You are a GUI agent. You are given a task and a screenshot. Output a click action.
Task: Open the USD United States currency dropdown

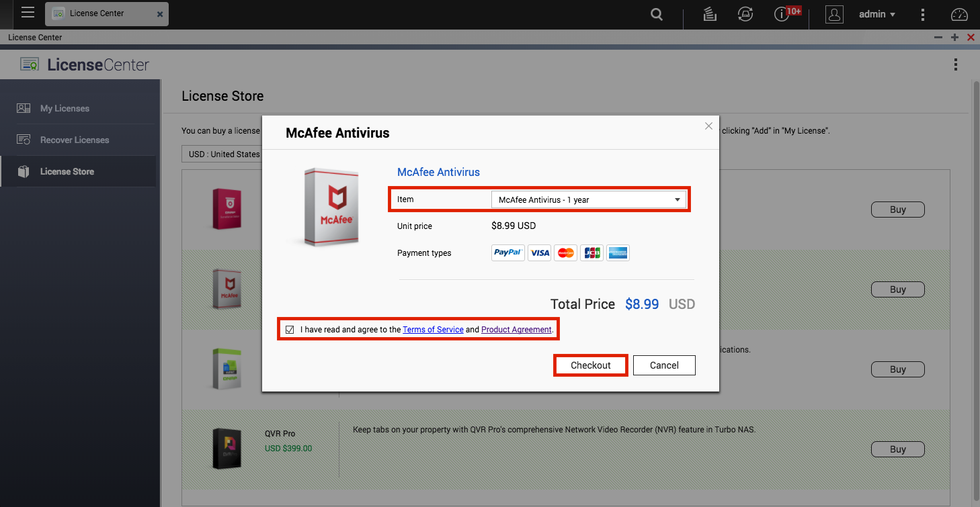(222, 154)
